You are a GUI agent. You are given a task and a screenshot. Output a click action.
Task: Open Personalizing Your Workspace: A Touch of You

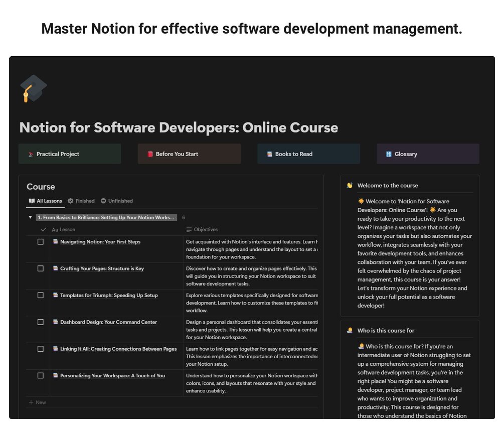tap(112, 376)
